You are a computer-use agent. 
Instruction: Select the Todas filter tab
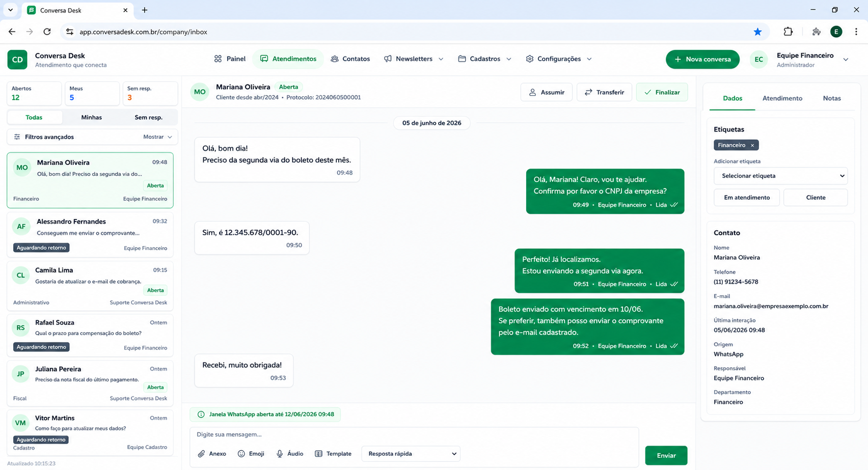coord(34,117)
